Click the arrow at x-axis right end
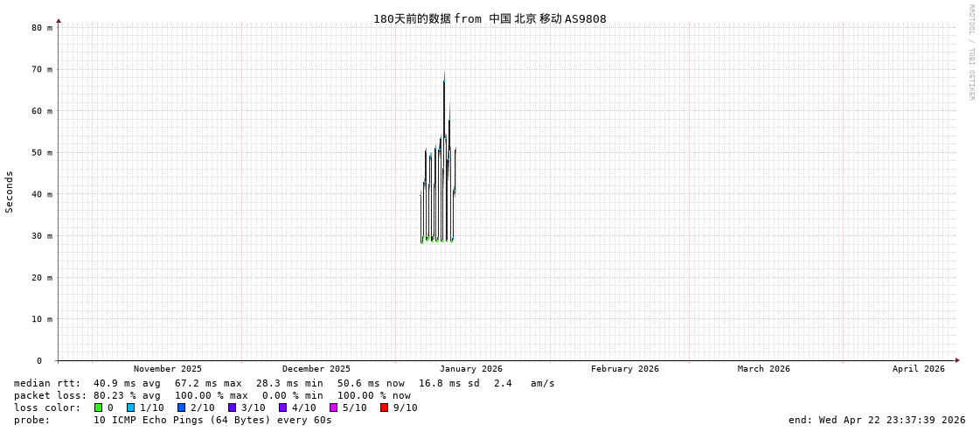 (957, 360)
